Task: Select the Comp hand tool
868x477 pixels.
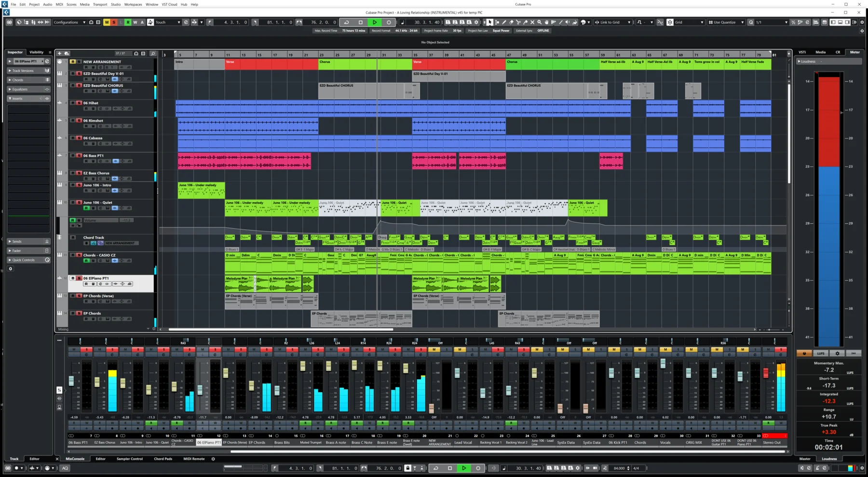Action: point(546,22)
